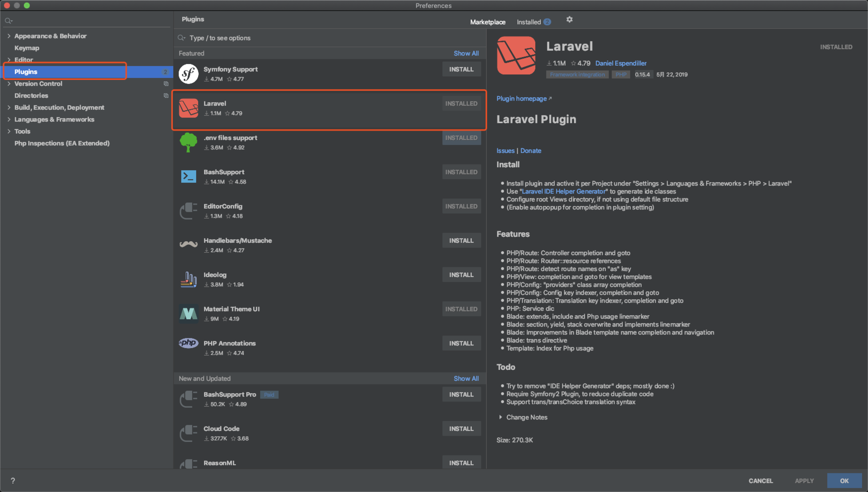The width and height of the screenshot is (868, 492).
Task: Open the plugins gear settings menu
Action: [x=569, y=20]
